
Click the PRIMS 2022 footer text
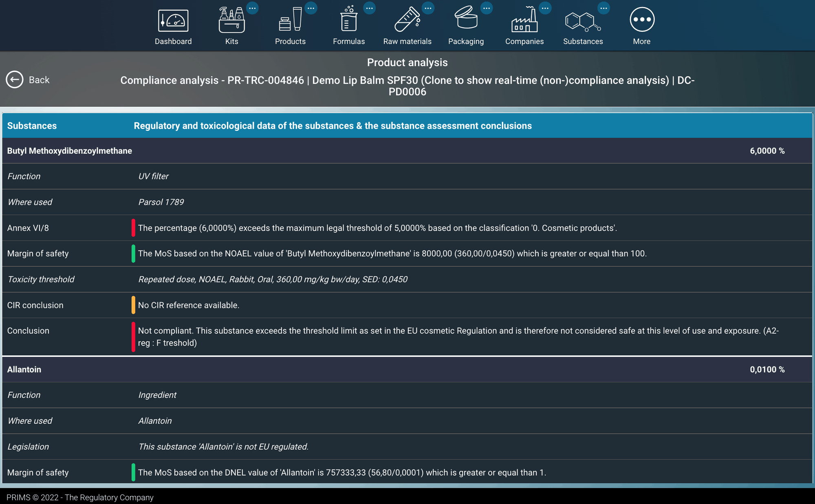coord(78,497)
